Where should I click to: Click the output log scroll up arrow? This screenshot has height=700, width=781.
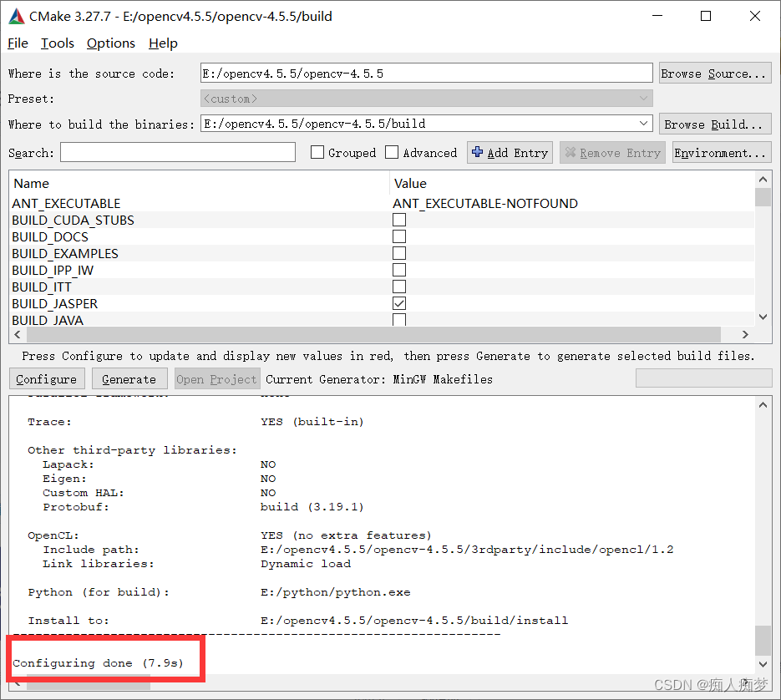[x=763, y=406]
